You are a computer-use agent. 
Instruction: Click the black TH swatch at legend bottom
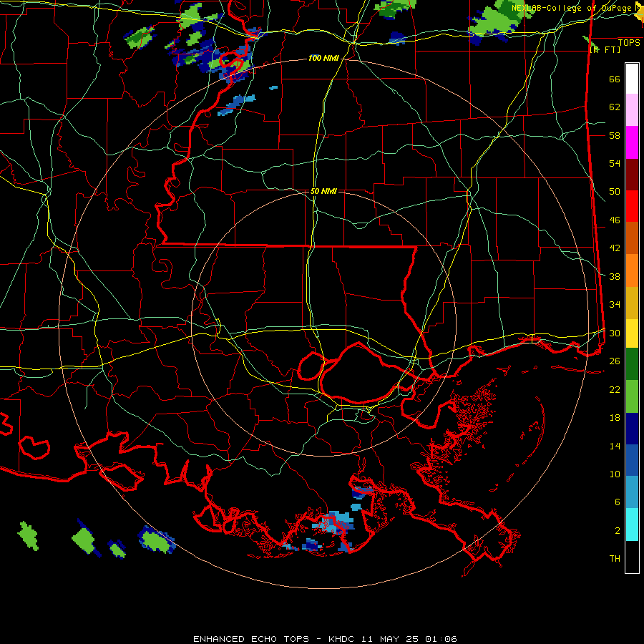coord(632,557)
